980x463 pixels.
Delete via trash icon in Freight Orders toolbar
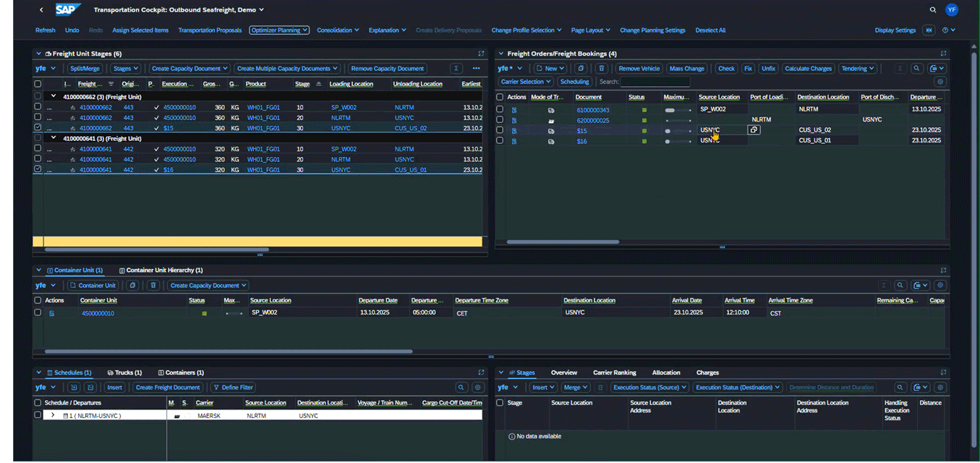600,69
